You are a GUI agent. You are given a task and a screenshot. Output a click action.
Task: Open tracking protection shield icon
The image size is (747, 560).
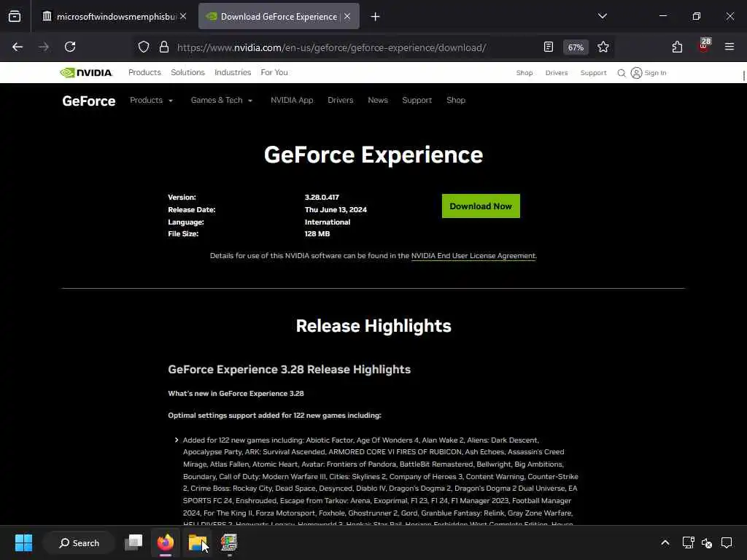pos(144,47)
